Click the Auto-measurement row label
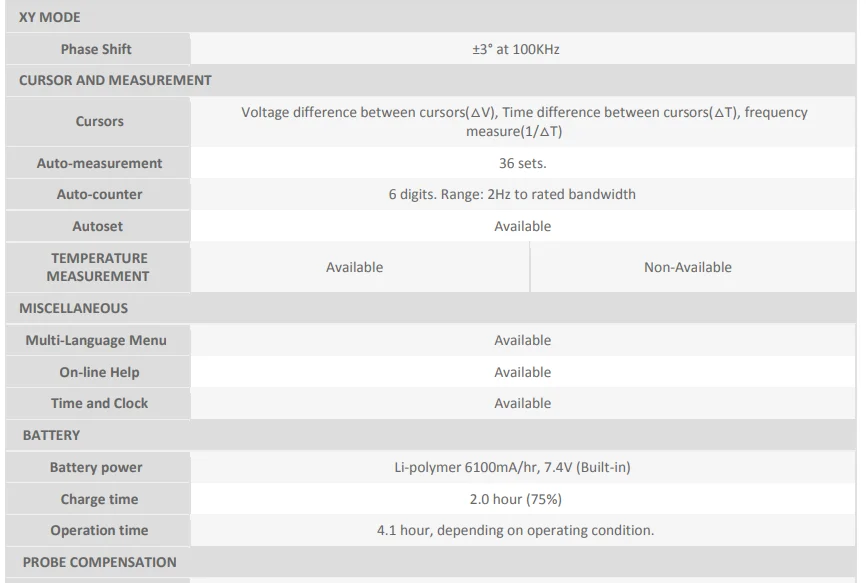The image size is (866, 583). [x=99, y=163]
